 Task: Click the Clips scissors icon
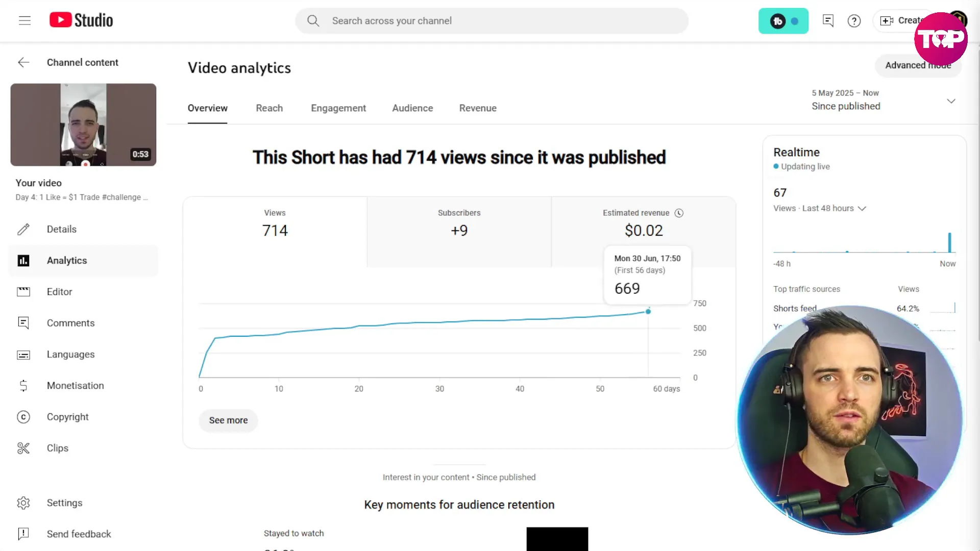[23, 448]
